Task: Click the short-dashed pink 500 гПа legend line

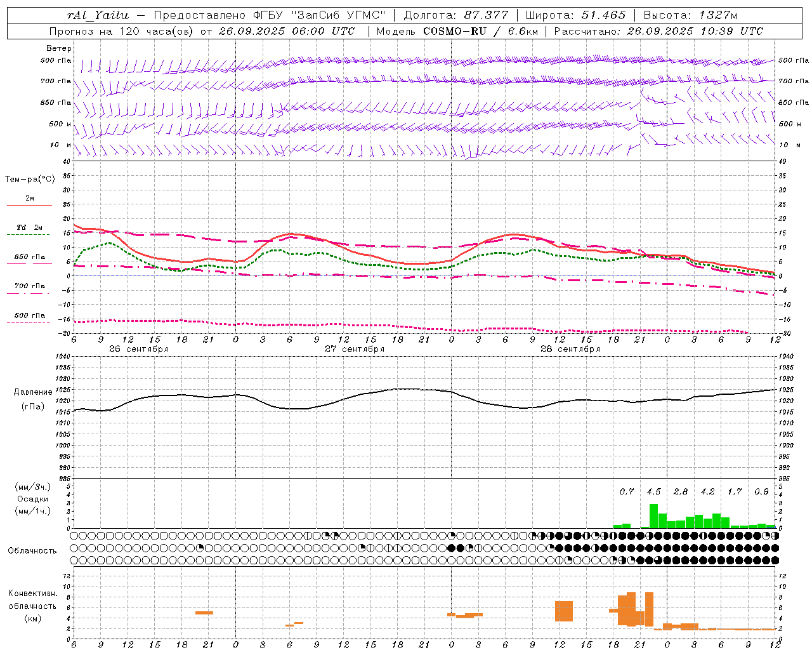Action: pos(28,322)
